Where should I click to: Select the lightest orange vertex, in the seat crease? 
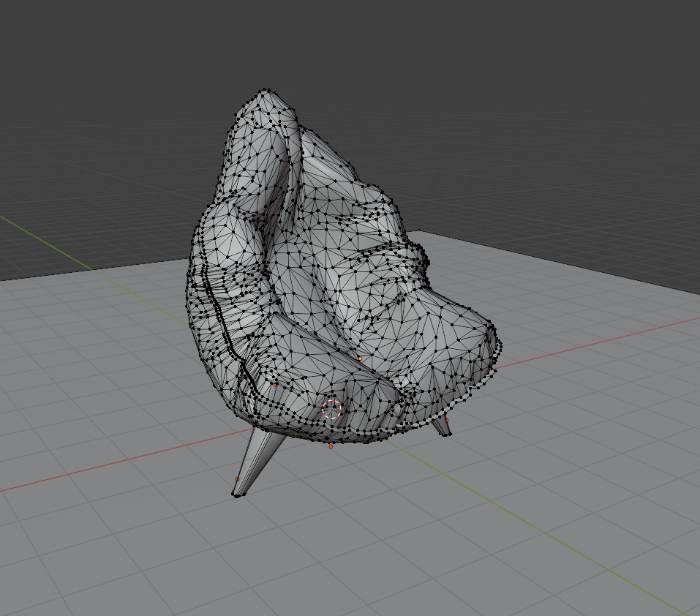pyautogui.click(x=361, y=358)
